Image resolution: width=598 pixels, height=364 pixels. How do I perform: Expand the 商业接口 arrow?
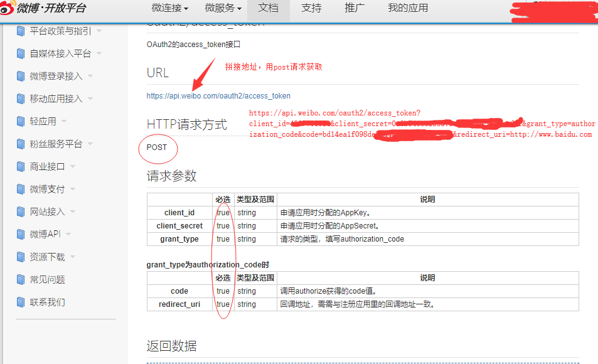[x=73, y=166]
